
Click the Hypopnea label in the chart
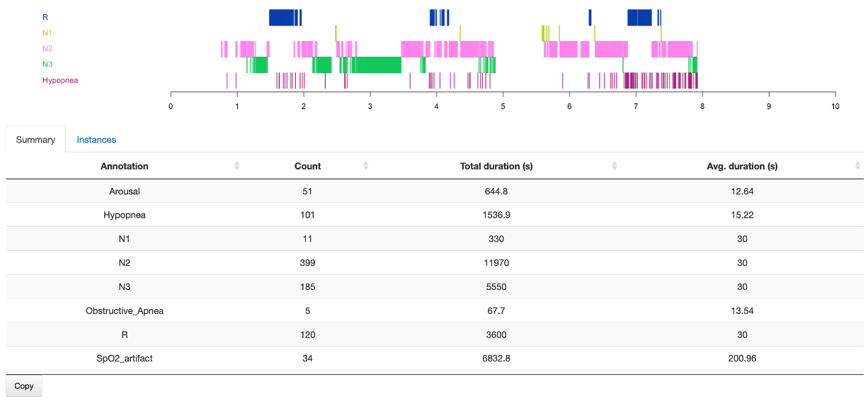point(60,80)
